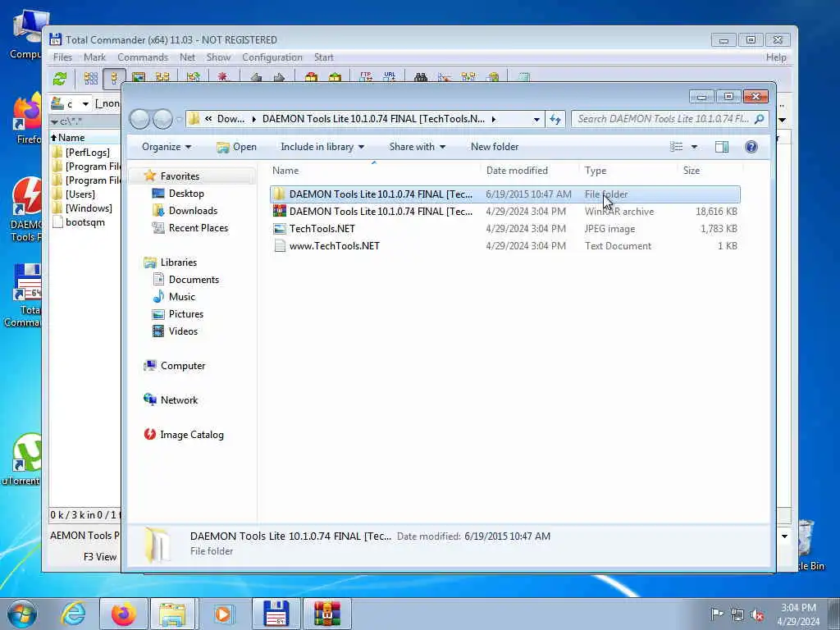Click Network in navigation pane
Screen dimensions: 840x630
(179, 400)
